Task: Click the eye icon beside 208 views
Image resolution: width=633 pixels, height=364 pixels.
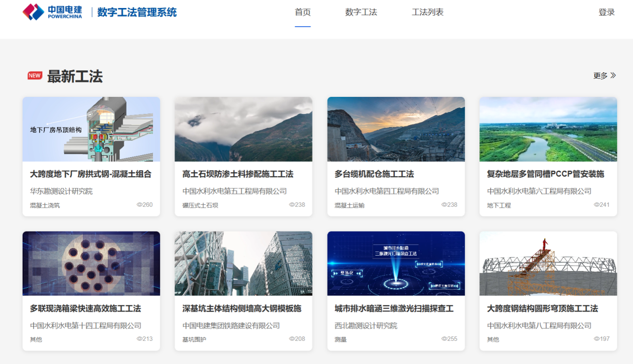Action: pos(292,339)
